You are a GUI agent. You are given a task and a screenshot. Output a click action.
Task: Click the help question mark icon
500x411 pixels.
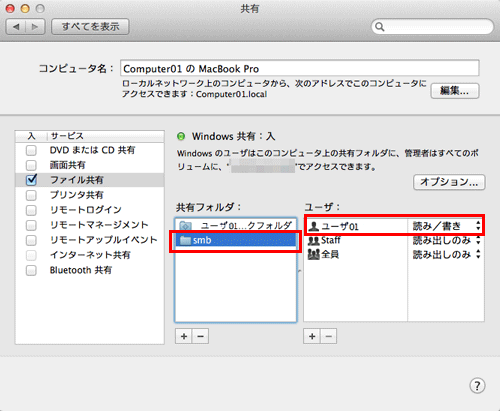click(477, 386)
